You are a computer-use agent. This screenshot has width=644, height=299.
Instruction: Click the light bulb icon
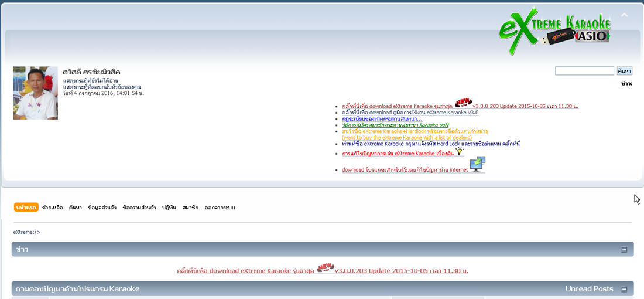click(460, 151)
